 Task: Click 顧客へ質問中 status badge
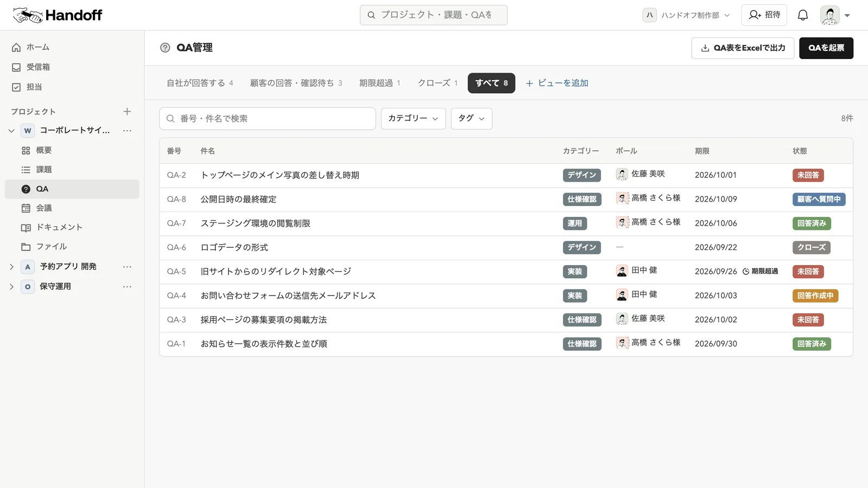point(819,200)
